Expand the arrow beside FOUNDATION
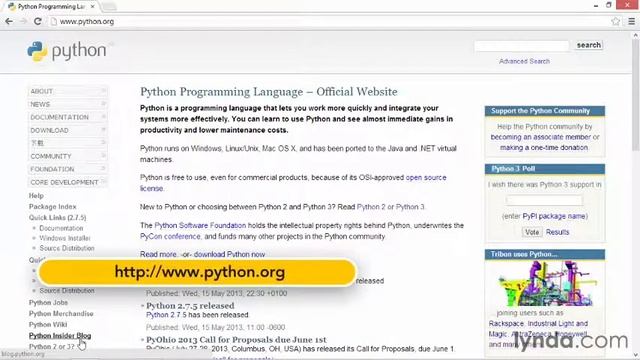This screenshot has width=640, height=360. click(103, 169)
